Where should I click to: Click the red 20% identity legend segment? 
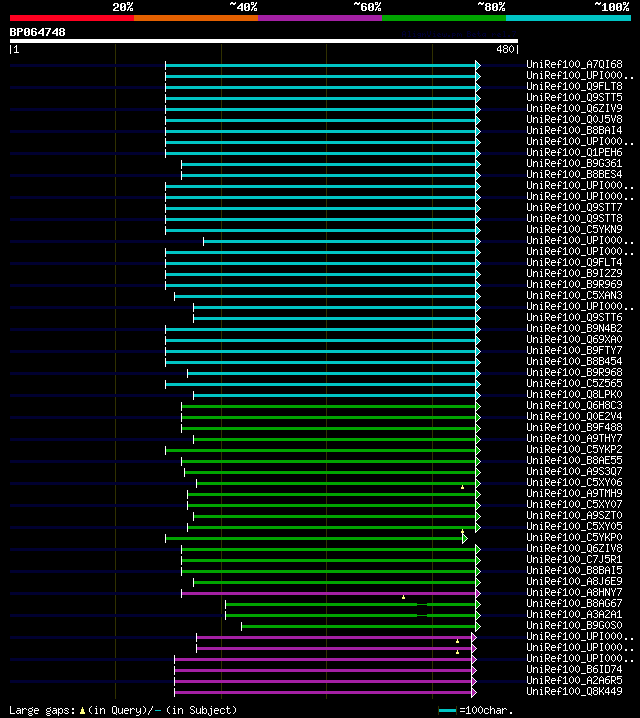click(x=72, y=18)
